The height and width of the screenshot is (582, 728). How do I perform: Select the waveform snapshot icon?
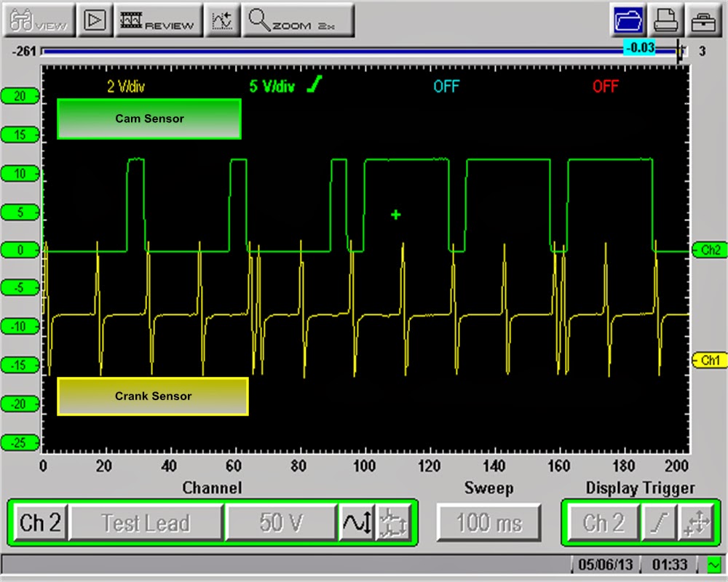point(222,20)
